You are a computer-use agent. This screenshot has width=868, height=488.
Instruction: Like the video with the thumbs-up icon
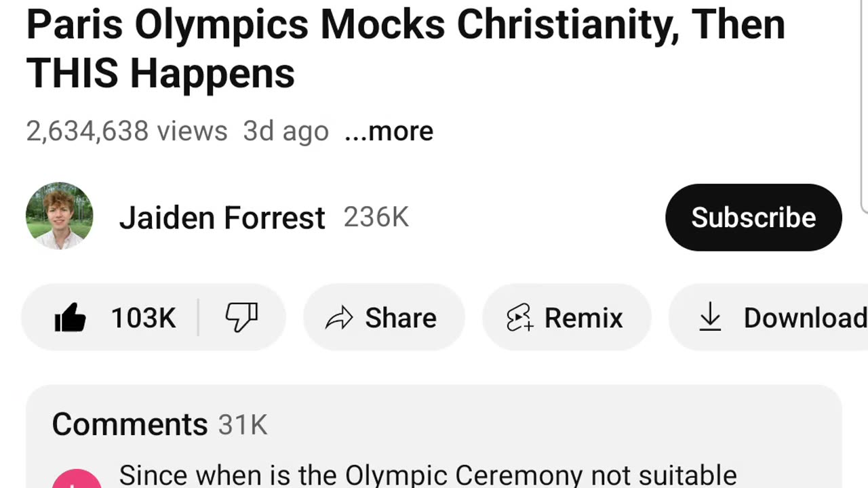point(71,317)
